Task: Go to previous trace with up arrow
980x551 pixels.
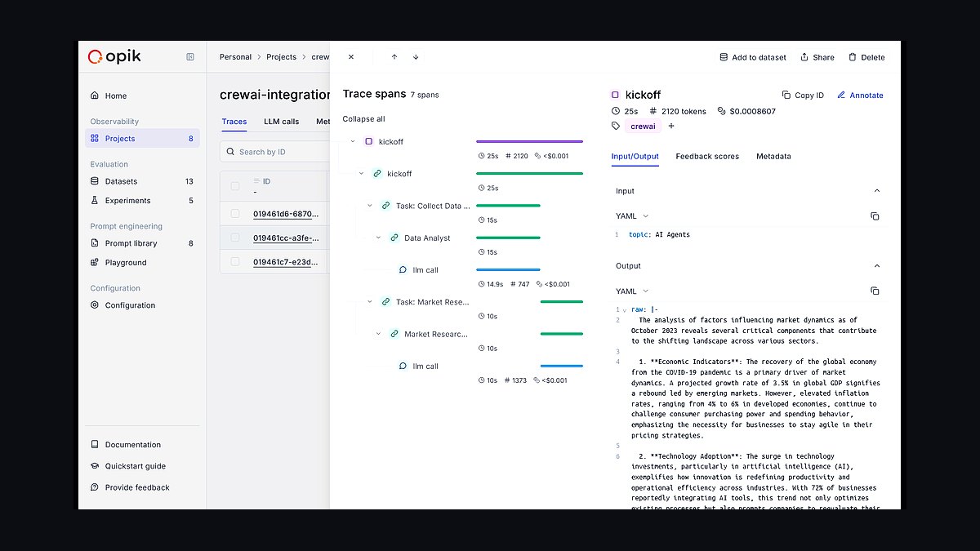Action: 394,57
